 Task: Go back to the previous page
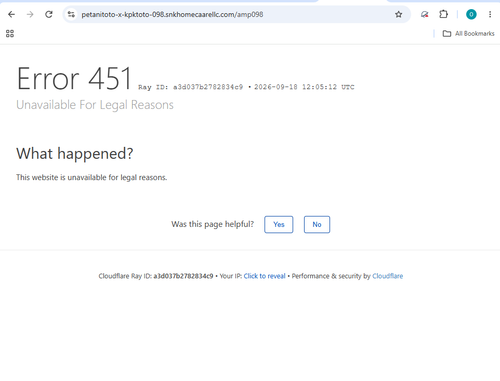(11, 14)
